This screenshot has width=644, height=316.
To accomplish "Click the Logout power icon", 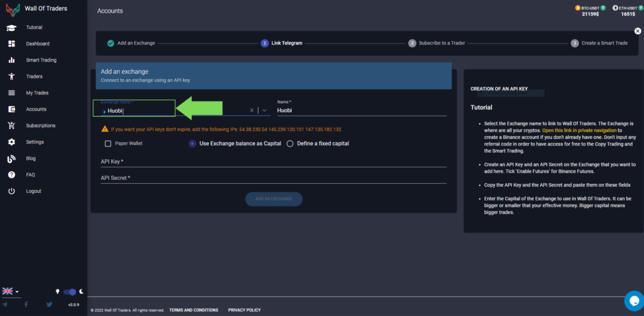I will [11, 191].
